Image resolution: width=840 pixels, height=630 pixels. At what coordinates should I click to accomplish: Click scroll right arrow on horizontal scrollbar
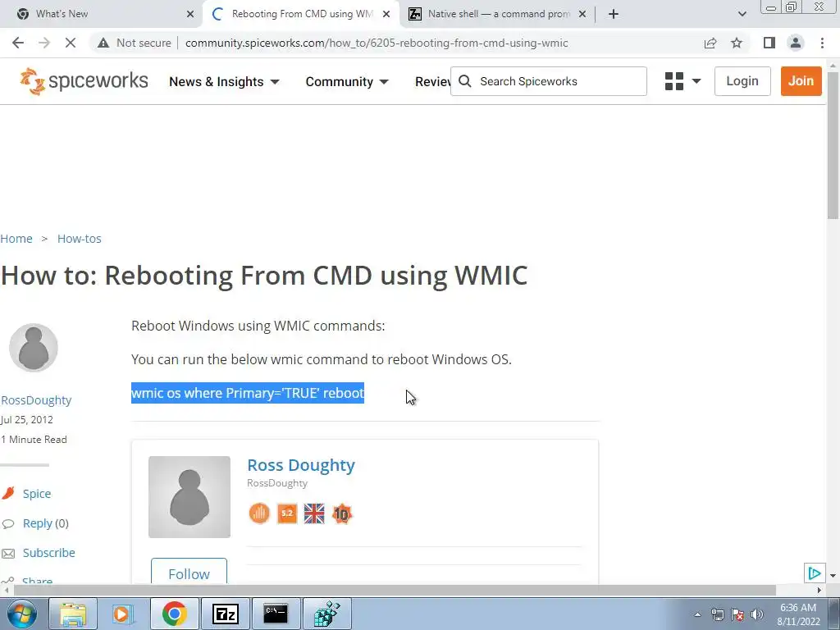click(x=819, y=590)
